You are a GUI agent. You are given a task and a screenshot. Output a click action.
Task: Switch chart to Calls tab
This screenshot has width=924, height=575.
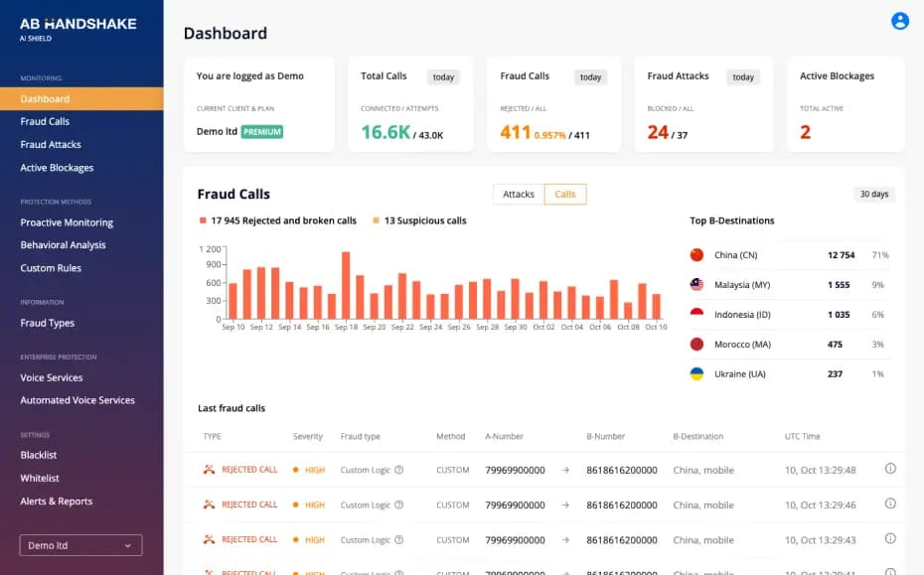[565, 195]
